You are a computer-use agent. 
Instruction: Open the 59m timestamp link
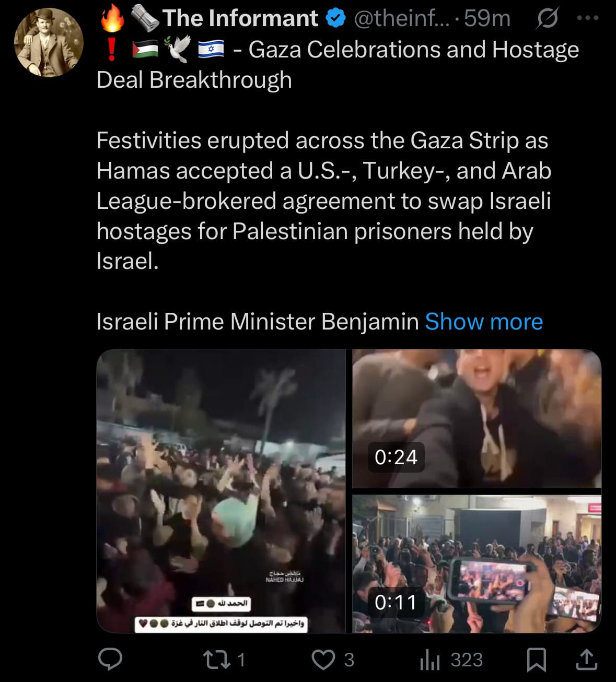point(487,18)
